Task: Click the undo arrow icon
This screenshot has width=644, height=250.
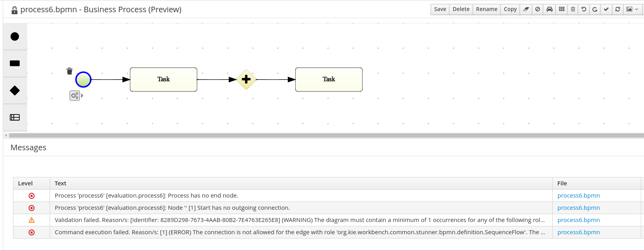Action: (584, 9)
